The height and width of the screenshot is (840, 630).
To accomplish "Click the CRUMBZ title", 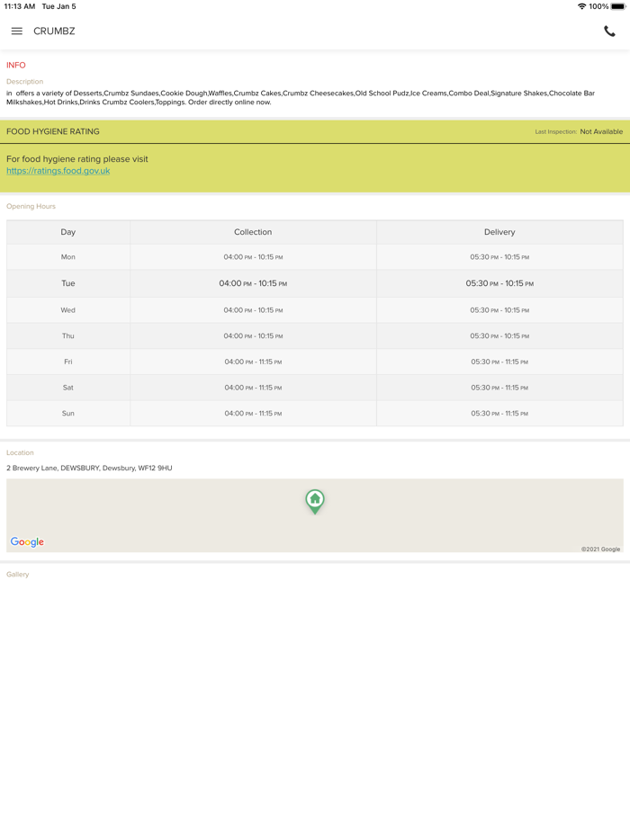I will tap(54, 31).
